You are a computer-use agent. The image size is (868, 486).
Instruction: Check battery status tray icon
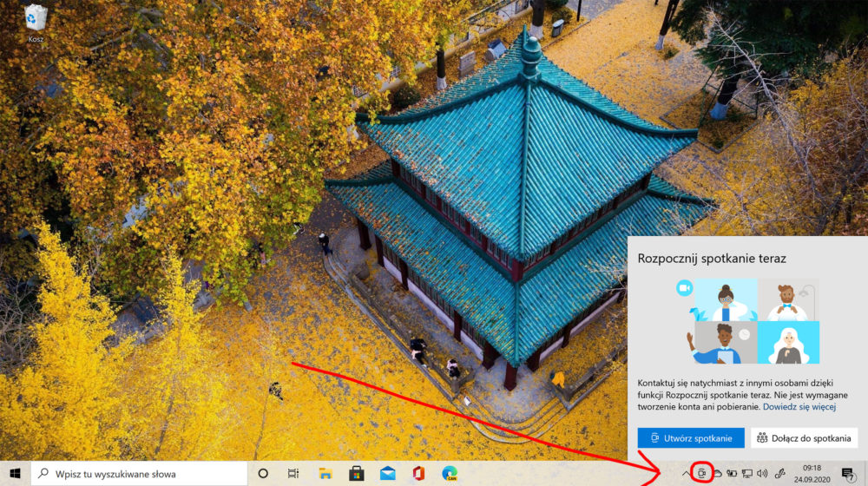click(732, 473)
